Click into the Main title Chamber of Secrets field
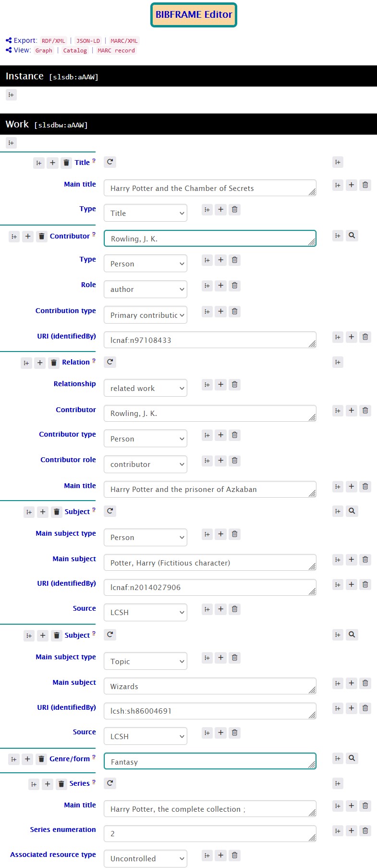The height and width of the screenshot is (868, 377). (x=210, y=188)
